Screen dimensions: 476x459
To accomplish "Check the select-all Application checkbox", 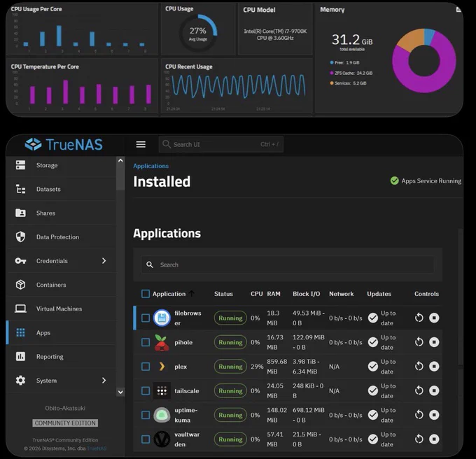I will coord(146,294).
